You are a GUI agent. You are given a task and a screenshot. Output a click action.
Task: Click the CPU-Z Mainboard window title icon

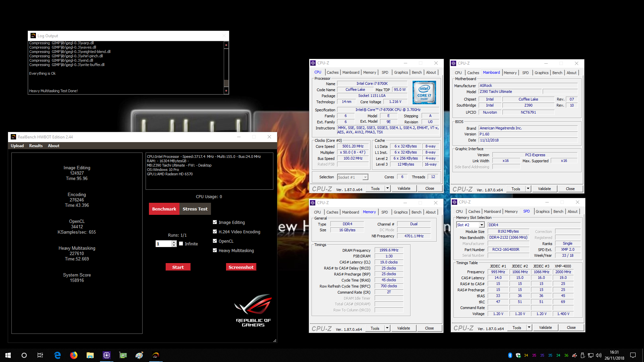point(453,63)
